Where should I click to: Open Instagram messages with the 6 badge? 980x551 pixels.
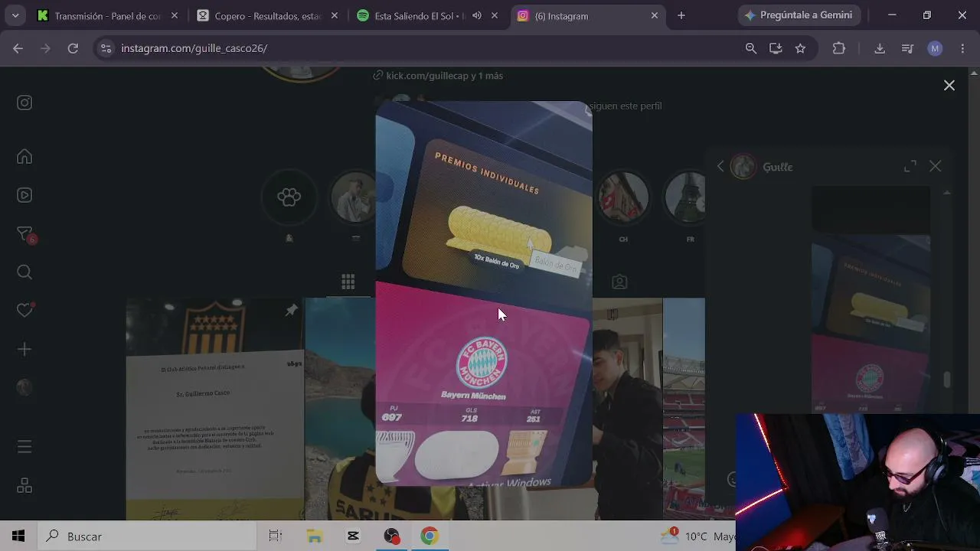pyautogui.click(x=25, y=235)
